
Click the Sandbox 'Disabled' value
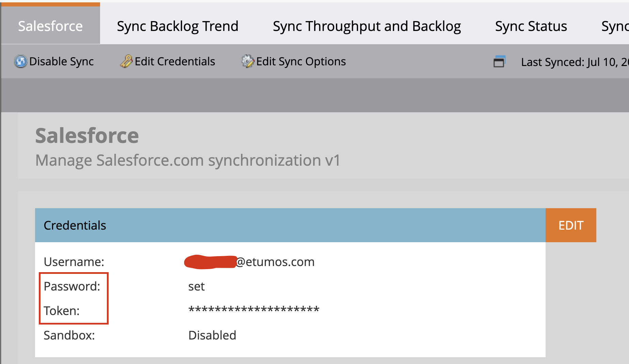[x=212, y=335]
